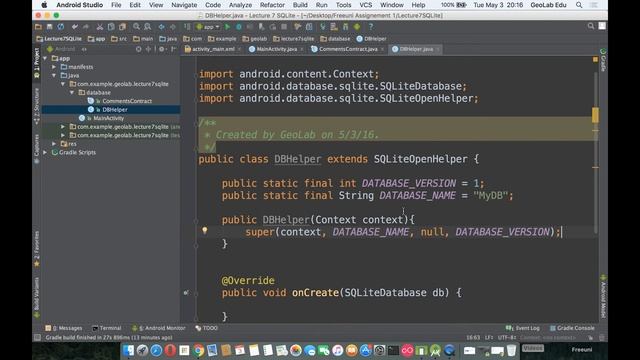Open the TODO tool window
The image size is (640, 360).
207,328
